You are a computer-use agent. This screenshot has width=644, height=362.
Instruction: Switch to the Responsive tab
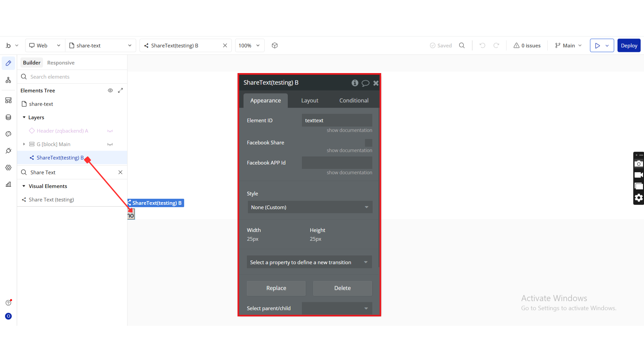pyautogui.click(x=61, y=63)
